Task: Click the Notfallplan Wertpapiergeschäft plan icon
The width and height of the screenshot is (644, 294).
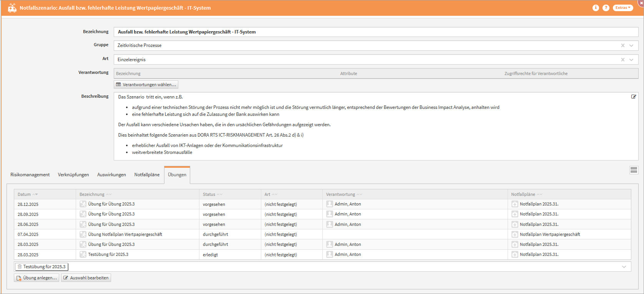Action: 515,234
